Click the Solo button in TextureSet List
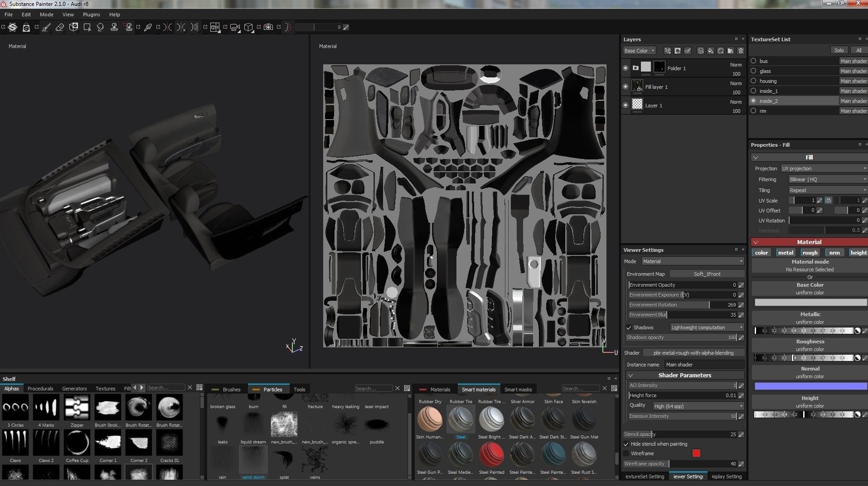868x486 pixels. 839,50
